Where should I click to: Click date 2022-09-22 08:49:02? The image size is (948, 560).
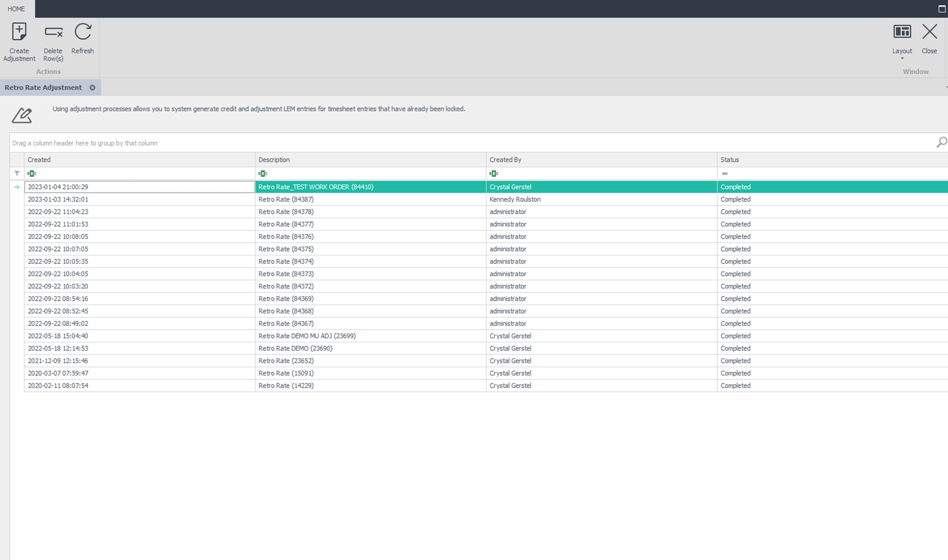58,323
